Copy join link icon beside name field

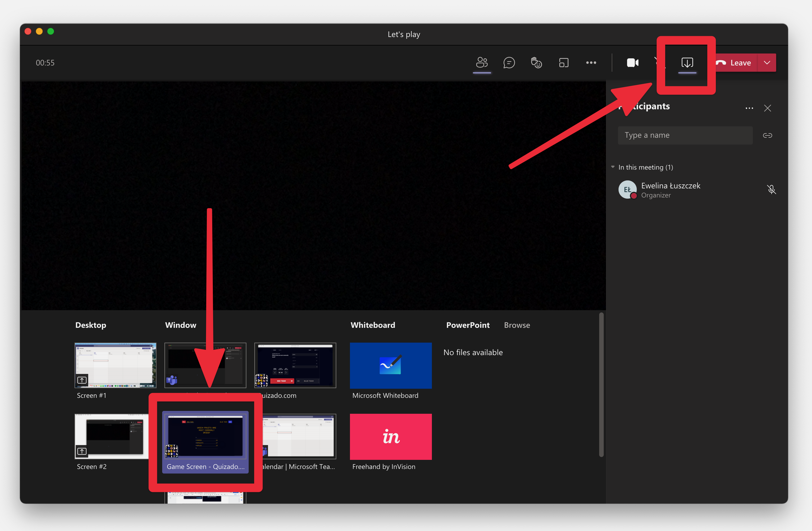[x=767, y=135]
